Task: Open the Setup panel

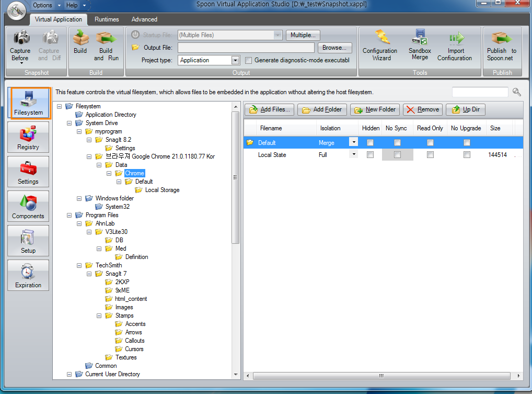Action: [x=28, y=241]
